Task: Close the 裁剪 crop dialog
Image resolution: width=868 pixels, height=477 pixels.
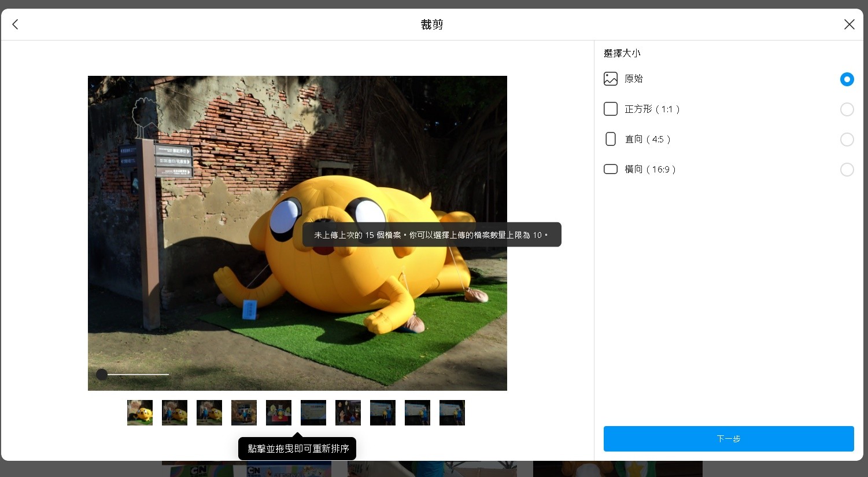Action: pyautogui.click(x=849, y=24)
